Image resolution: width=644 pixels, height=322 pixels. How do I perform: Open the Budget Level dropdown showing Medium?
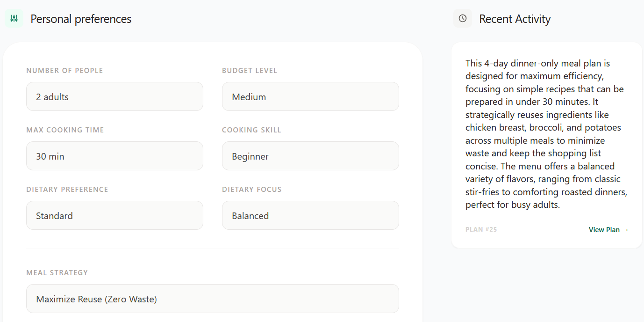310,97
